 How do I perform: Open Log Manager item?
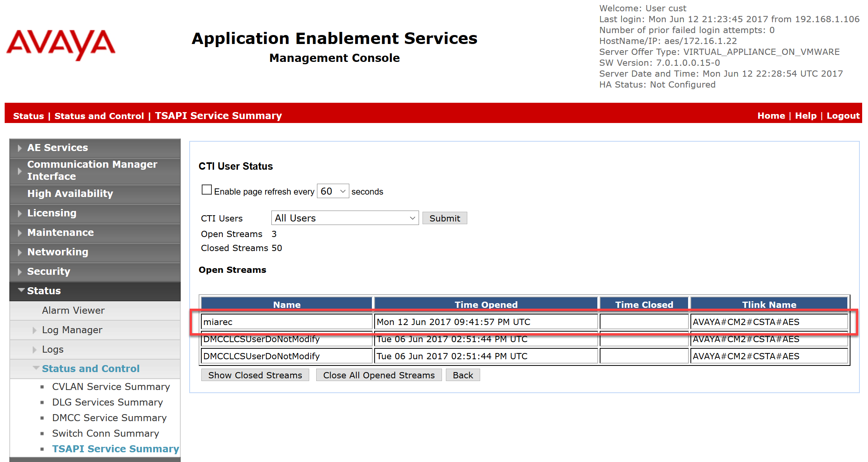72,330
